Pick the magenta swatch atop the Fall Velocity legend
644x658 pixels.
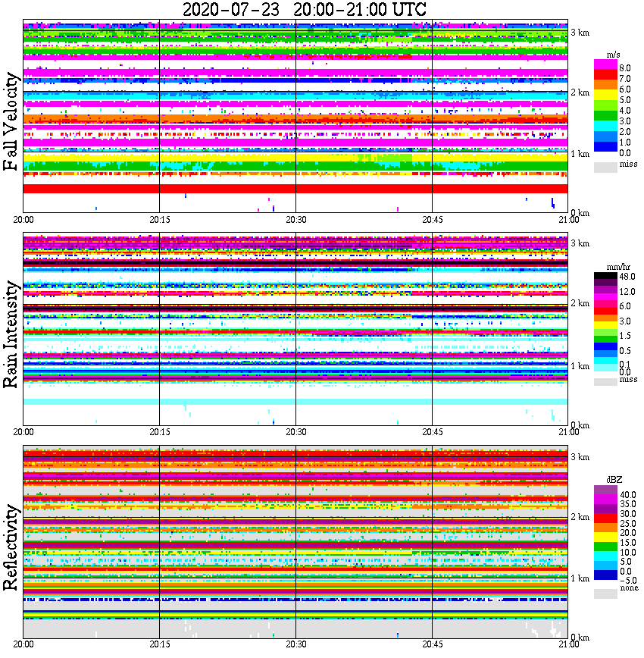[x=605, y=64]
